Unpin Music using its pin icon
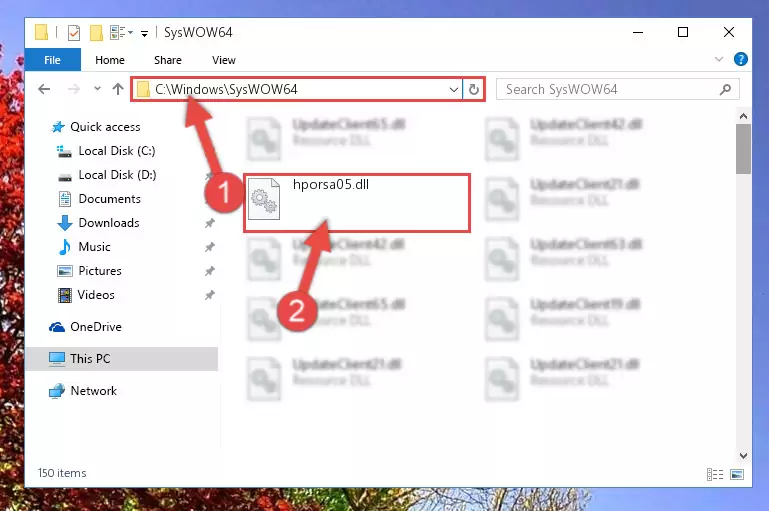Image resolution: width=769 pixels, height=511 pixels. coord(209,247)
